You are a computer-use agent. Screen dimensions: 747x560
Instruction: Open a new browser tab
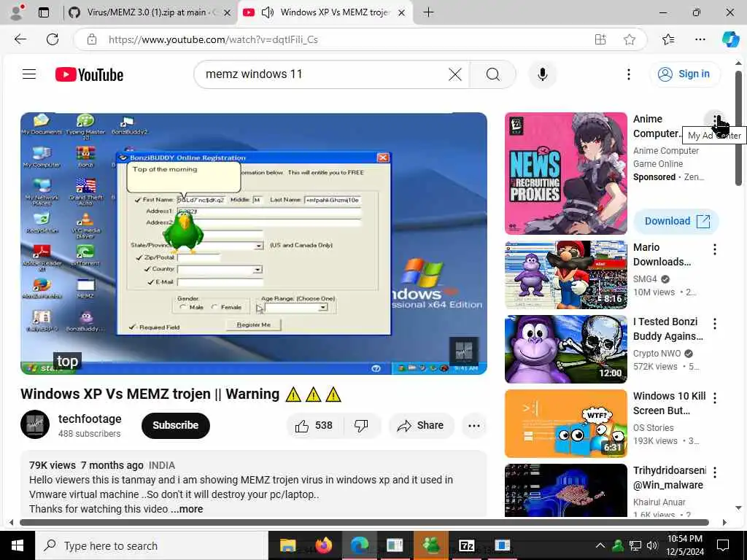[428, 12]
